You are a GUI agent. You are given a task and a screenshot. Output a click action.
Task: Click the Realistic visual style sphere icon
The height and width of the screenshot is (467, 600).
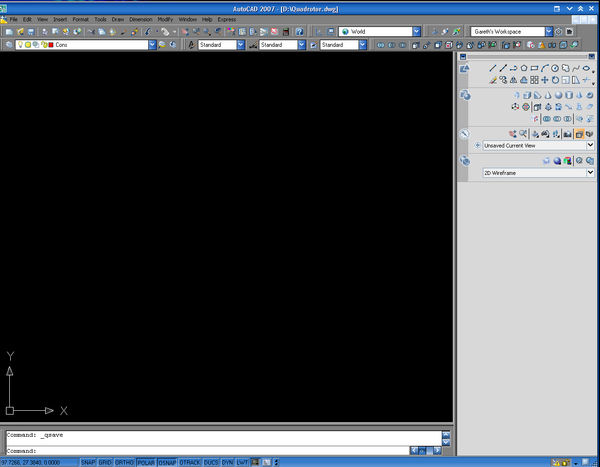pyautogui.click(x=557, y=161)
